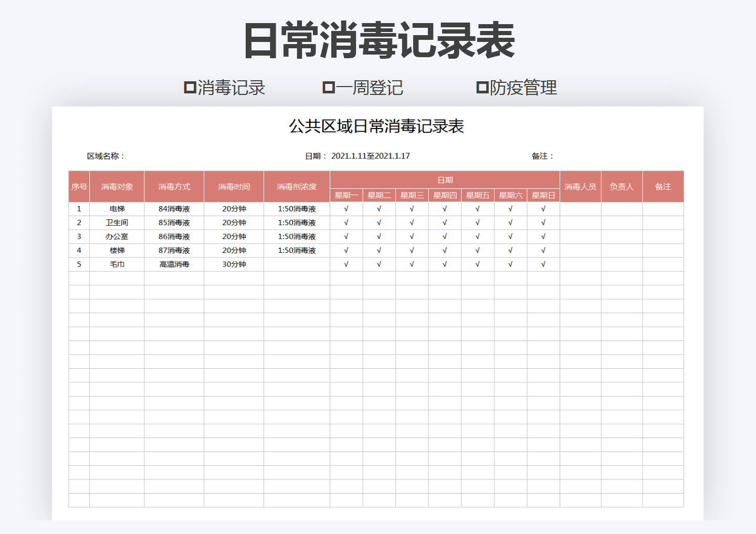Select the 高温消毒 cell for 毛巾

click(x=174, y=264)
